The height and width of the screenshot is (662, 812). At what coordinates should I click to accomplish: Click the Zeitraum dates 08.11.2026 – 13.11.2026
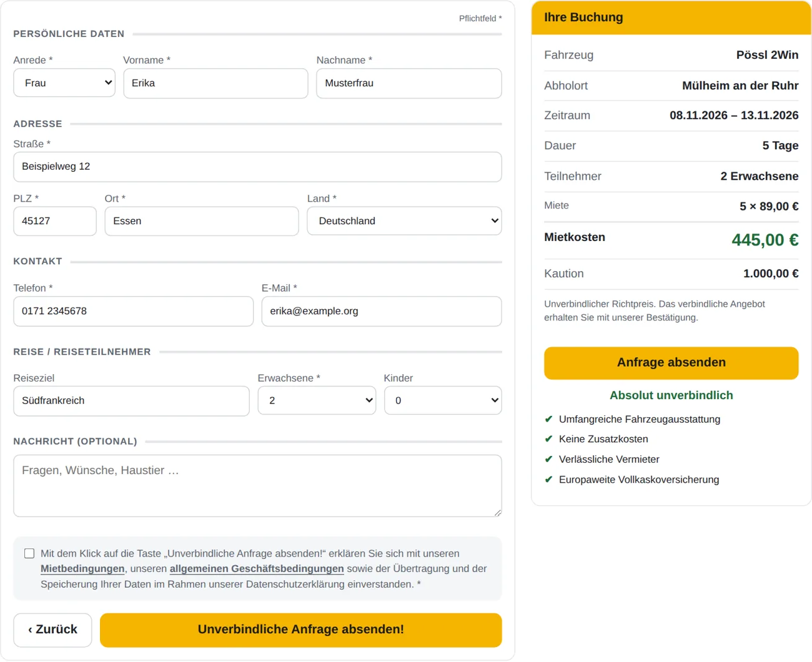[734, 116]
